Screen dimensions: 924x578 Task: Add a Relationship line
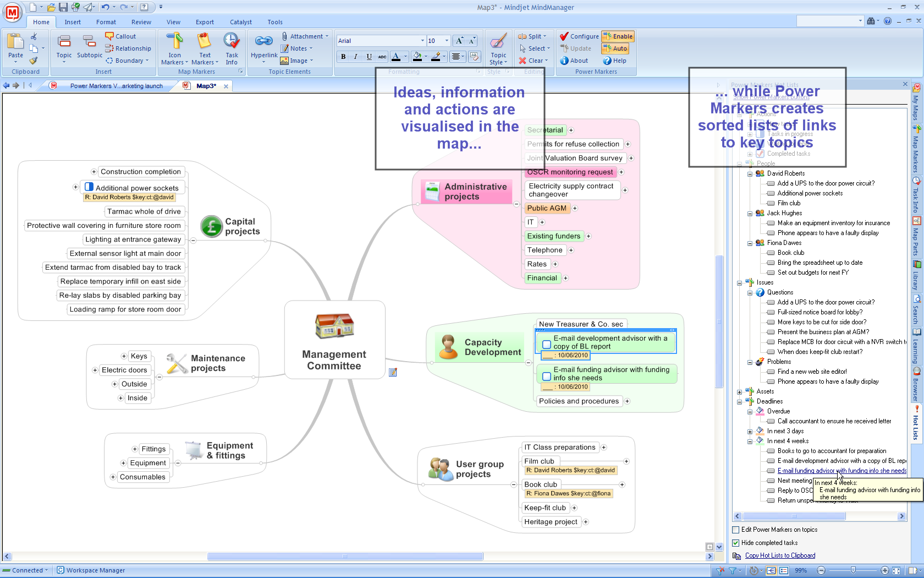pos(128,48)
